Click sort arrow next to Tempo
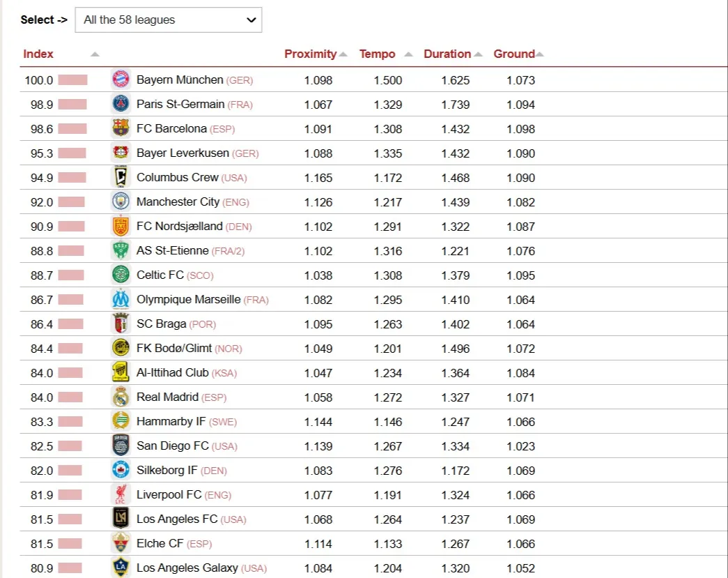This screenshot has height=578, width=728. pos(408,54)
